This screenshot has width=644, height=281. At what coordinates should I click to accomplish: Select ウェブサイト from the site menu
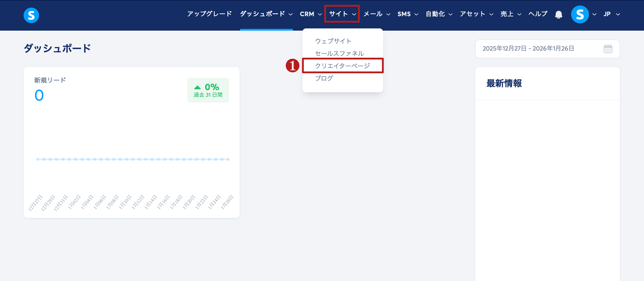tap(333, 41)
